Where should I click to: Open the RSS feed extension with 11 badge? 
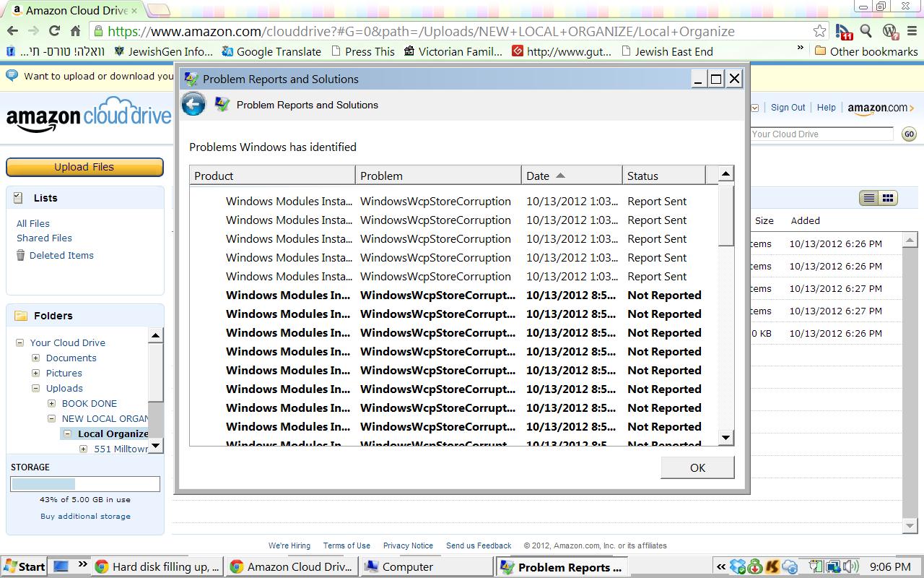tap(844, 31)
